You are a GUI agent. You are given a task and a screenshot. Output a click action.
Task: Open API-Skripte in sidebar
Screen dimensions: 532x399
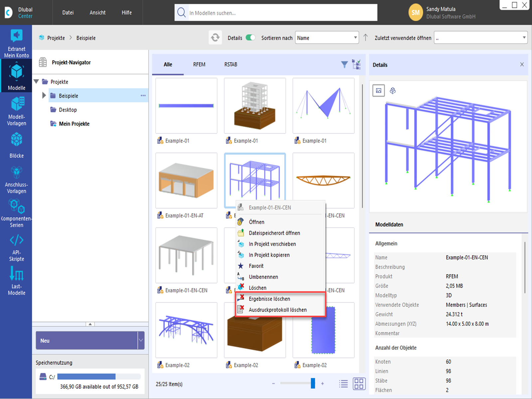pos(16,248)
